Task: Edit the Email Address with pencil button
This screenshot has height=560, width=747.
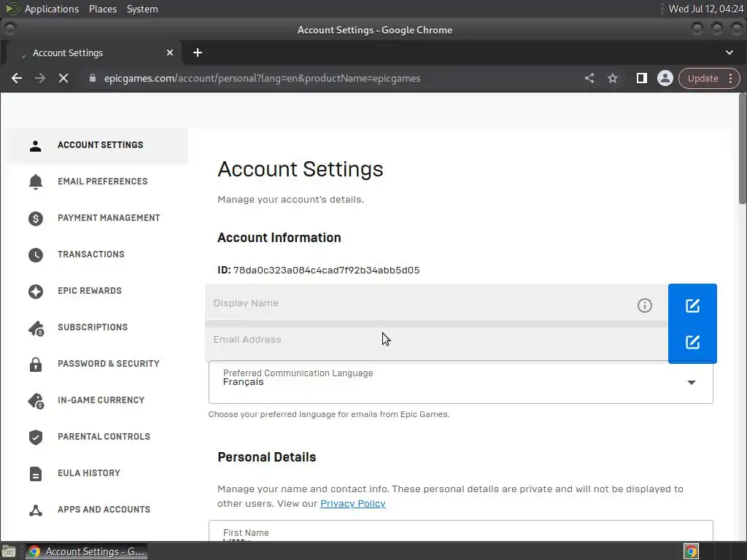Action: tap(692, 343)
